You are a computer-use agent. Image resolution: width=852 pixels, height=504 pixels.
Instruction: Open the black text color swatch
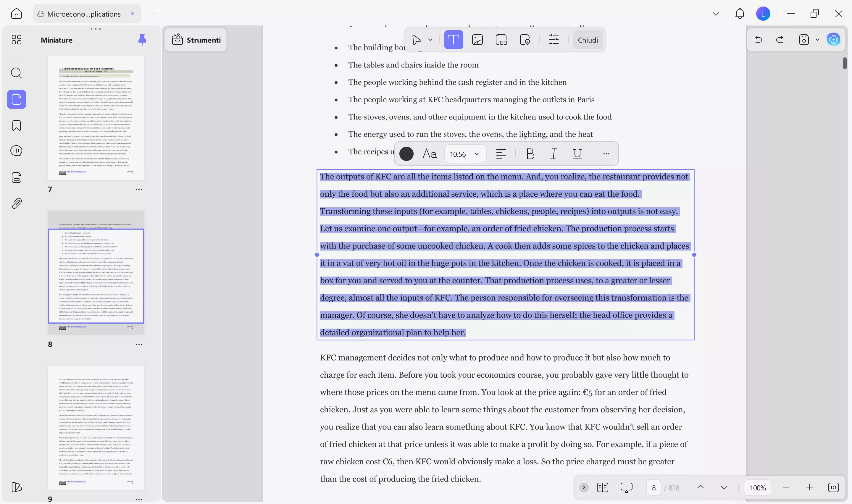click(x=406, y=154)
